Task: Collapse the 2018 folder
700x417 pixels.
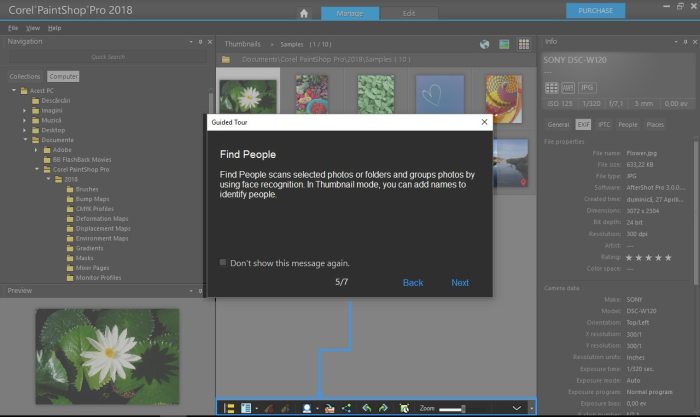Action: (x=49, y=179)
